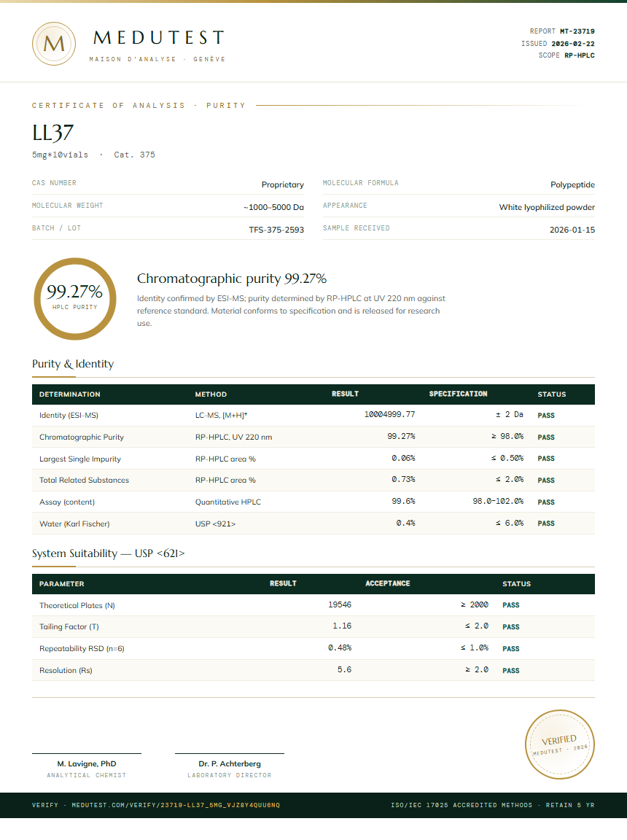
Task: Select the batch number TFS-375-2593
Action: pos(276,230)
